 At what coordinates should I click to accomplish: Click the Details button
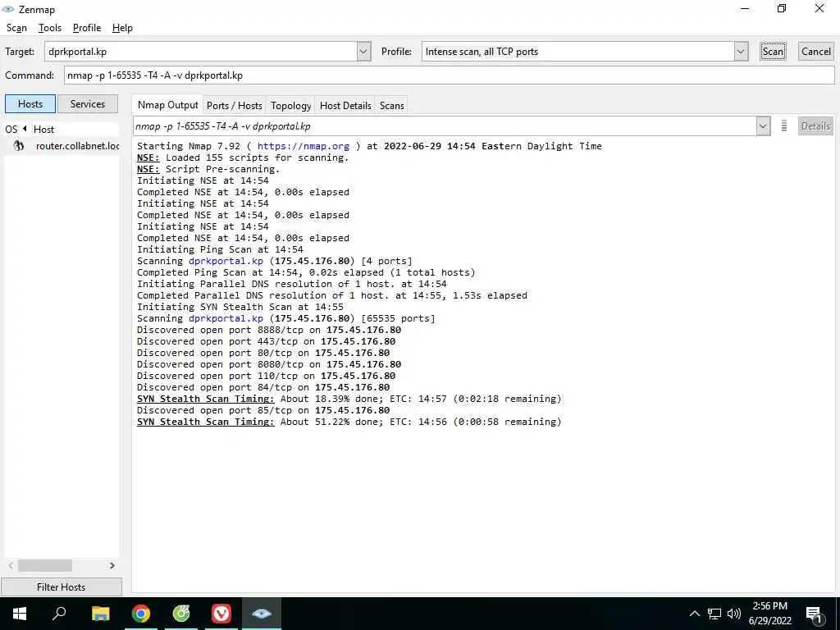815,126
